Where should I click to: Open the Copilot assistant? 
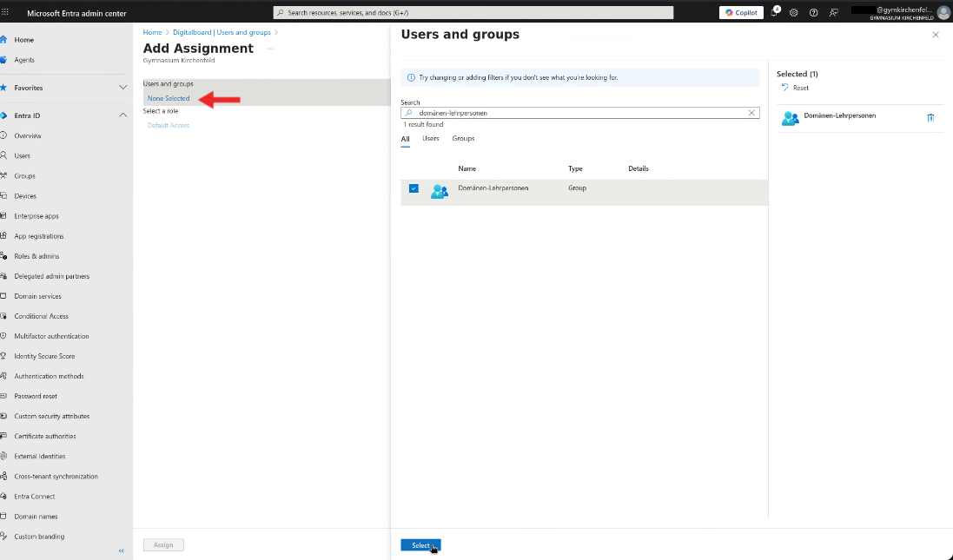739,12
